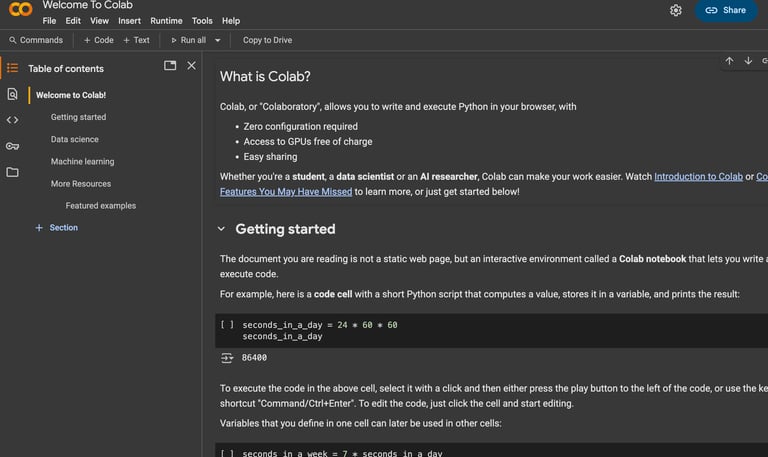Click Copy to Drive
The width and height of the screenshot is (768, 457).
tap(267, 40)
